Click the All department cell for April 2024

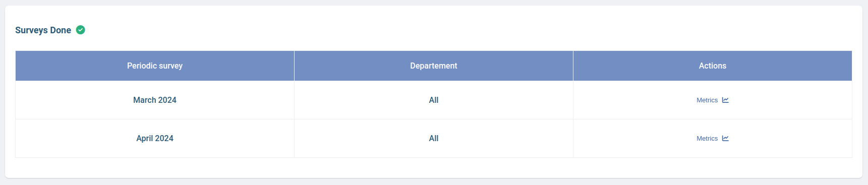[x=434, y=138]
